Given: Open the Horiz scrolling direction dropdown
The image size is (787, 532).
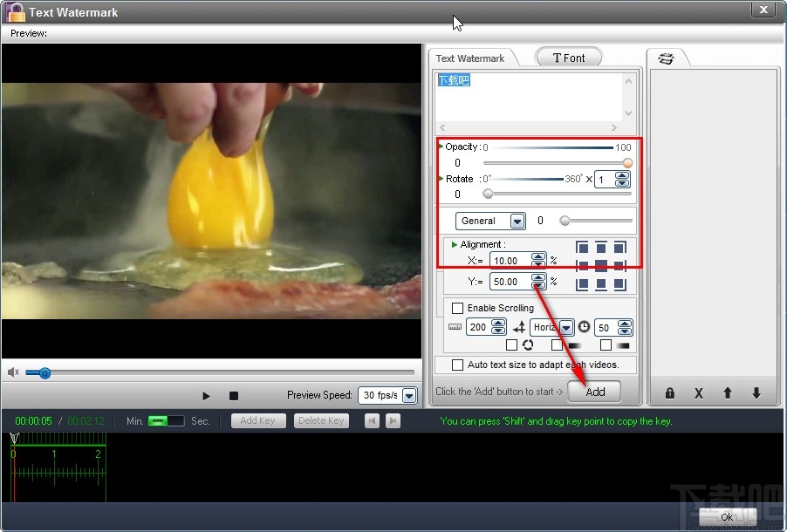Looking at the screenshot, I should pyautogui.click(x=564, y=326).
